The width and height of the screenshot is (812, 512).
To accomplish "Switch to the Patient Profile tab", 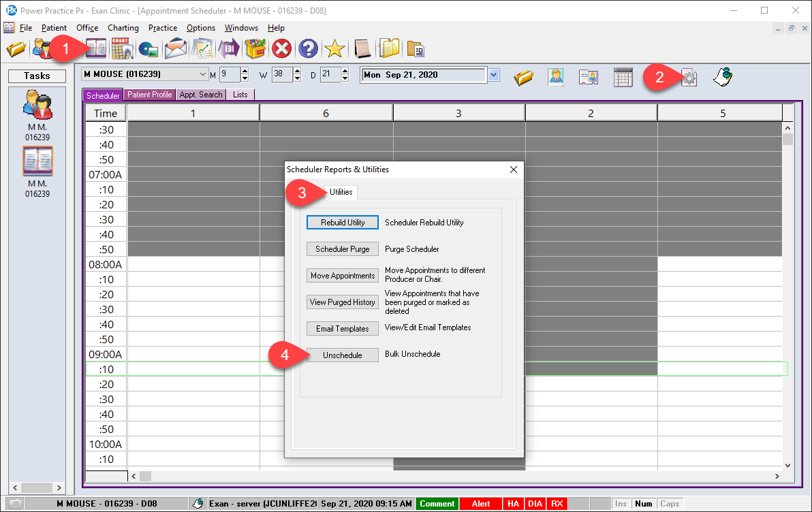I will [149, 95].
